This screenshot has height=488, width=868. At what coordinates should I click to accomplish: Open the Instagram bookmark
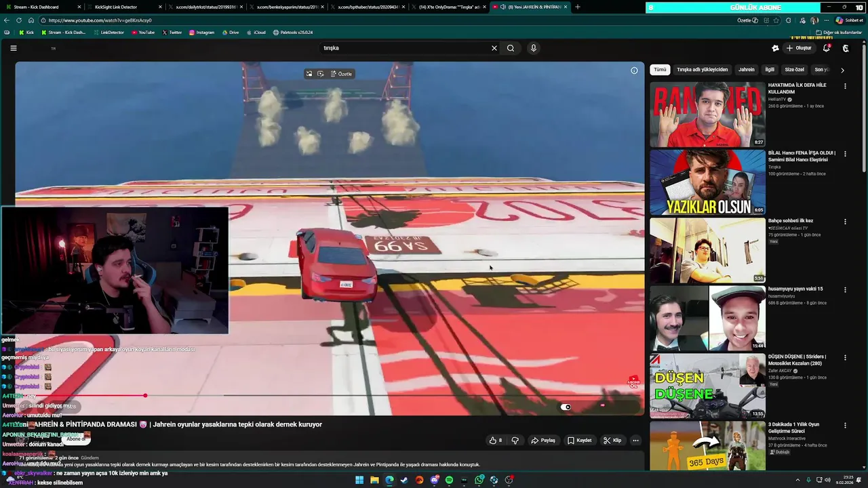pyautogui.click(x=201, y=33)
